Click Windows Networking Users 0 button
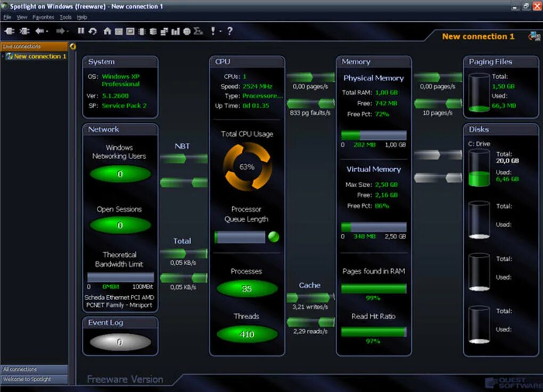The height and width of the screenshot is (392, 543). pos(120,174)
